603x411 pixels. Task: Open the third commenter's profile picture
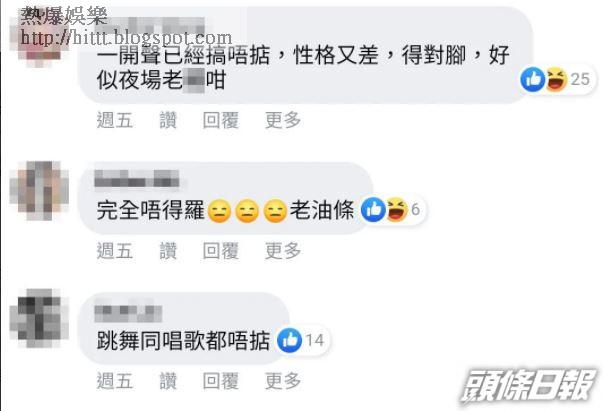[39, 319]
